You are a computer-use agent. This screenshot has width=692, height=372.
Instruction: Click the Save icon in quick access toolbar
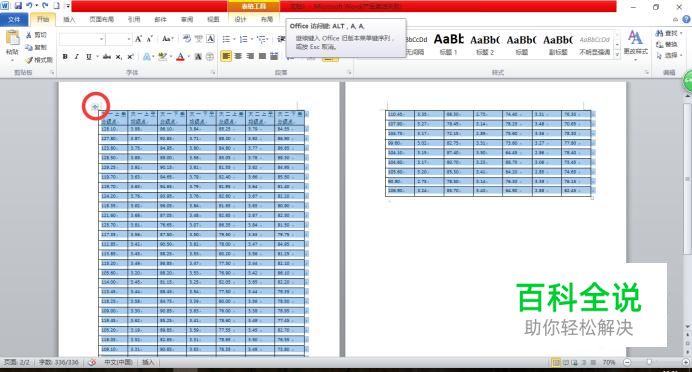point(18,6)
